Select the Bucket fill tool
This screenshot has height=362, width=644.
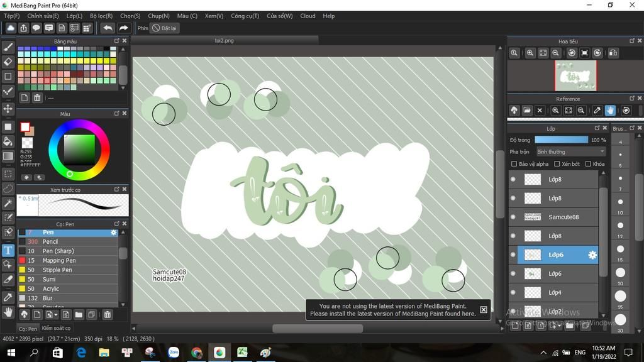click(x=8, y=141)
